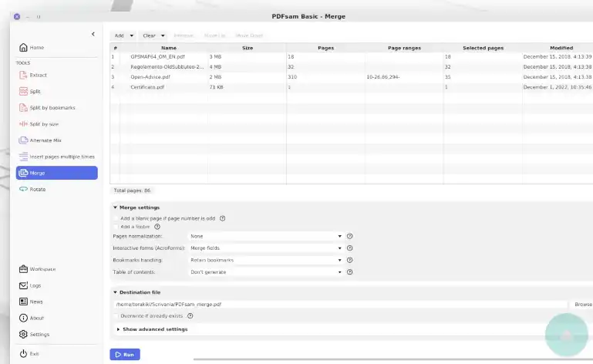The width and height of the screenshot is (593, 364).
Task: Open the Rotate tool
Action: [57, 189]
